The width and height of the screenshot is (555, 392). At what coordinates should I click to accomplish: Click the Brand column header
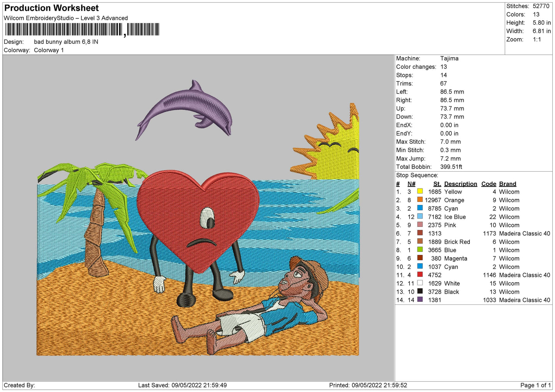507,184
